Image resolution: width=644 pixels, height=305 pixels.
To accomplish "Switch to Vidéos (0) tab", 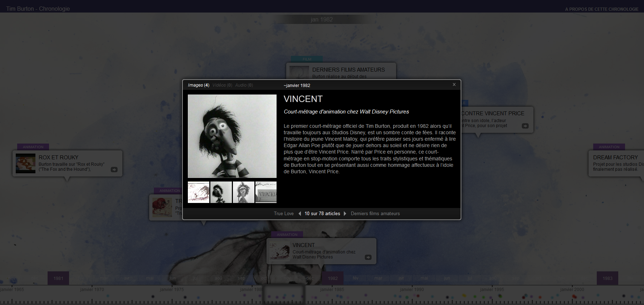I will (x=222, y=85).
